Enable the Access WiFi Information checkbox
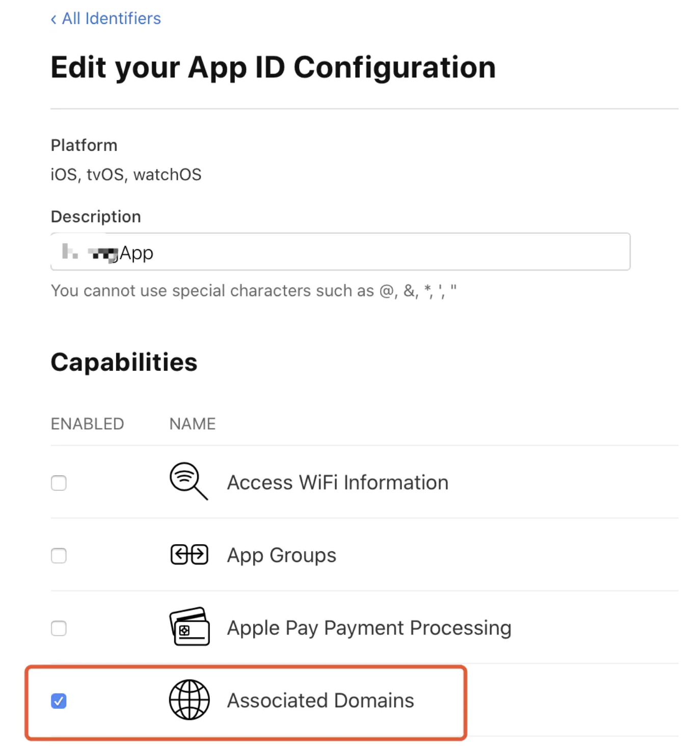The image size is (700, 751). click(59, 483)
